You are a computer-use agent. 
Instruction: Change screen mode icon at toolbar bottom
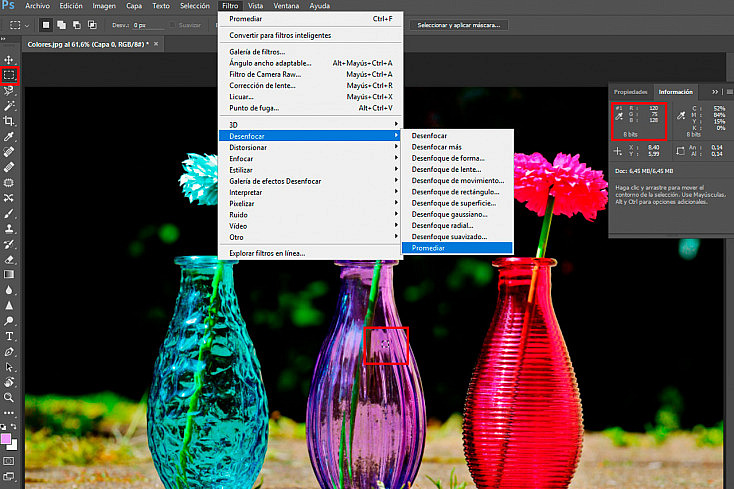pyautogui.click(x=9, y=477)
